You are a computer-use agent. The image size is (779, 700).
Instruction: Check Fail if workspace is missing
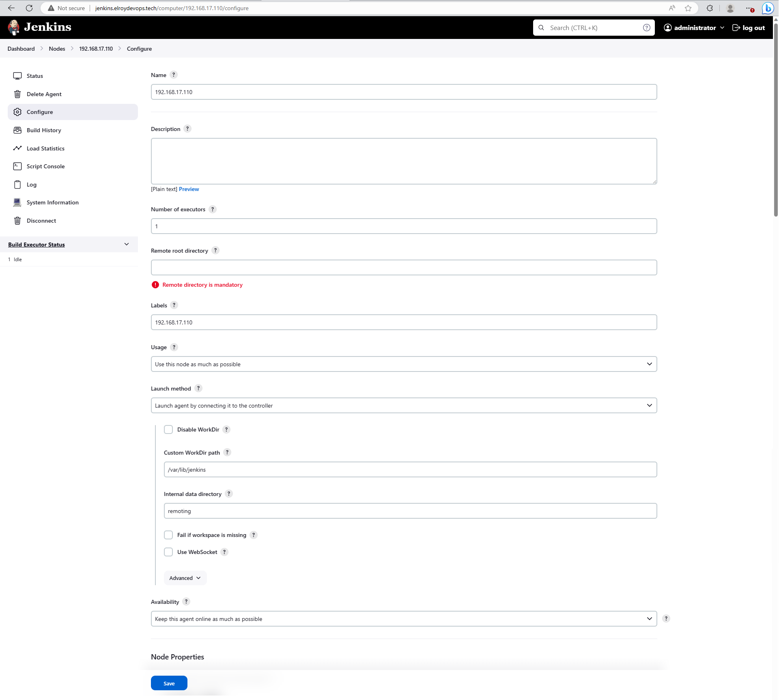[168, 535]
